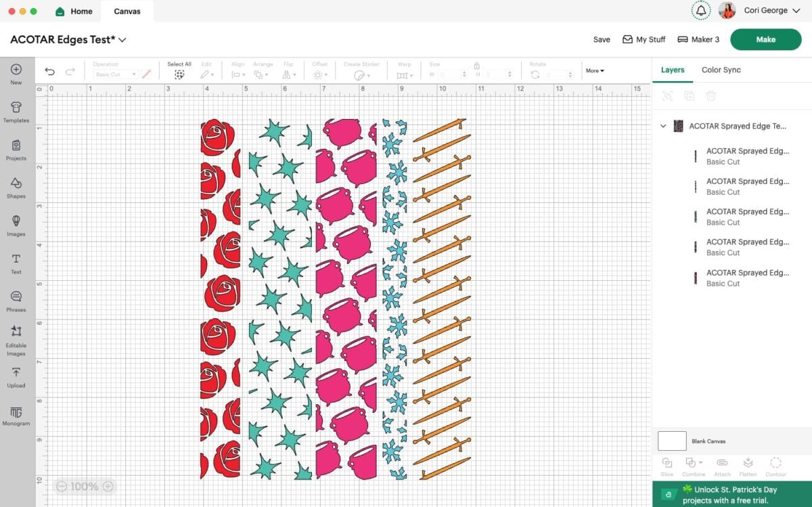Click the Group icon in Layers panel

pos(667,96)
